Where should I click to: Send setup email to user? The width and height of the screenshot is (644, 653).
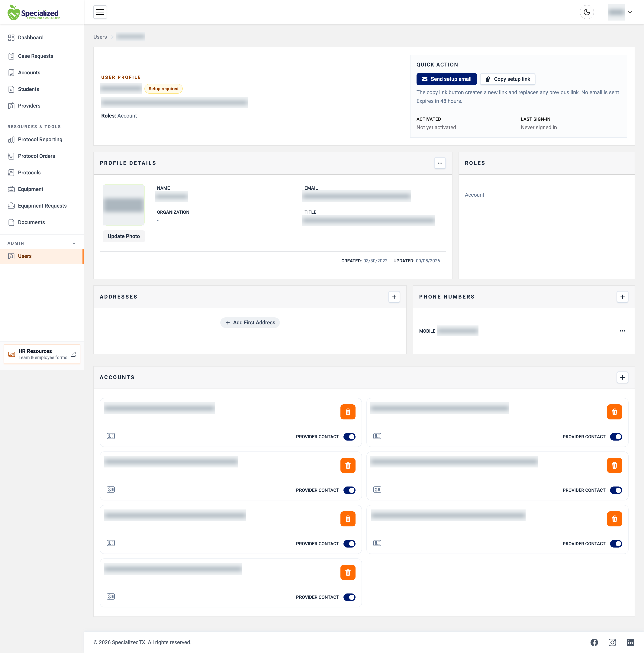coord(446,79)
